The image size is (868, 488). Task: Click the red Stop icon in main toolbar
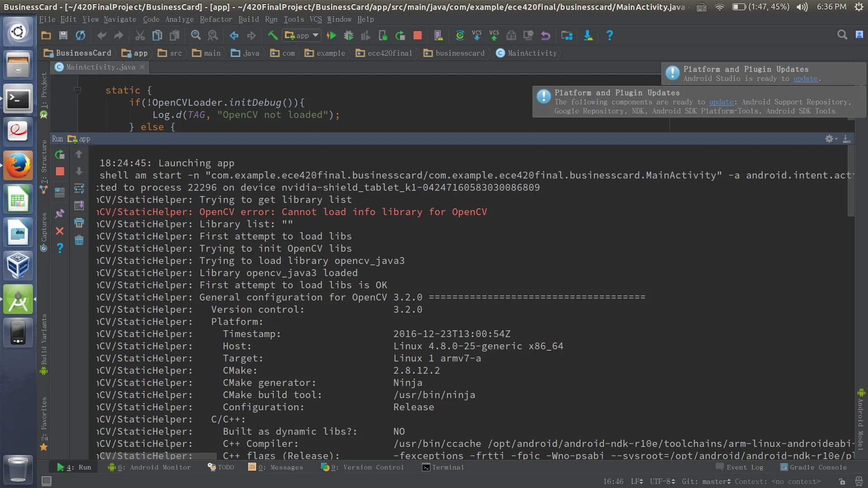click(x=418, y=35)
